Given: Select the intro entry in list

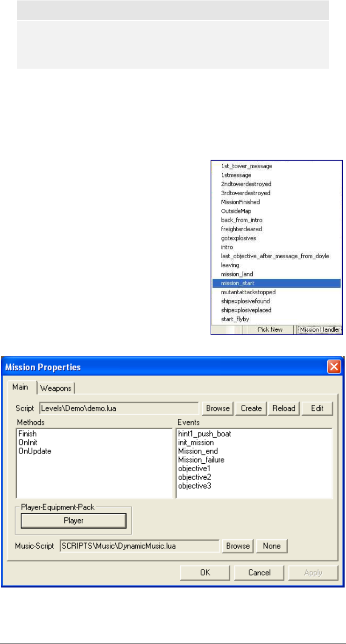Looking at the screenshot, I should tap(227, 247).
